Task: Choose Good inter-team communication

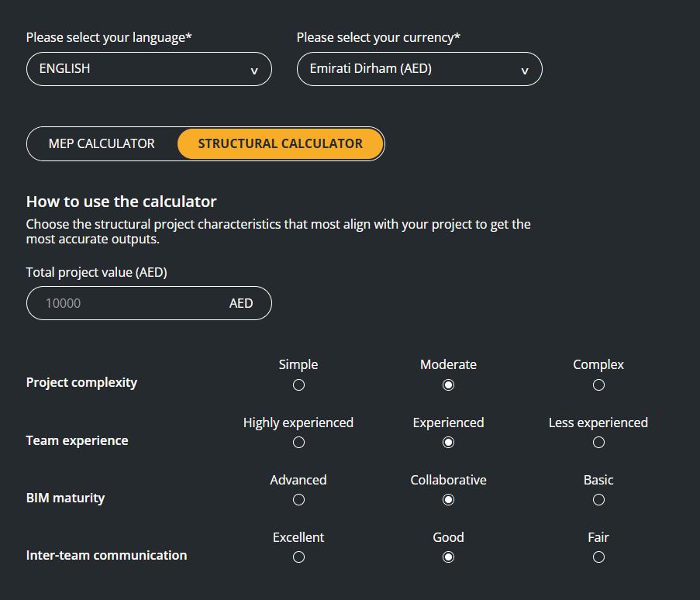Action: tap(448, 557)
